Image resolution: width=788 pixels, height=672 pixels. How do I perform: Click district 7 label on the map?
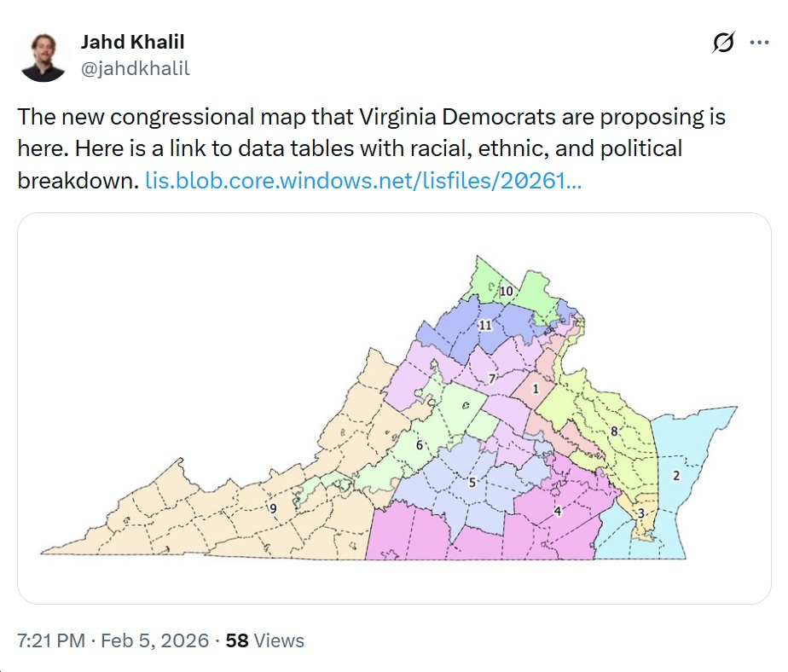(x=492, y=378)
